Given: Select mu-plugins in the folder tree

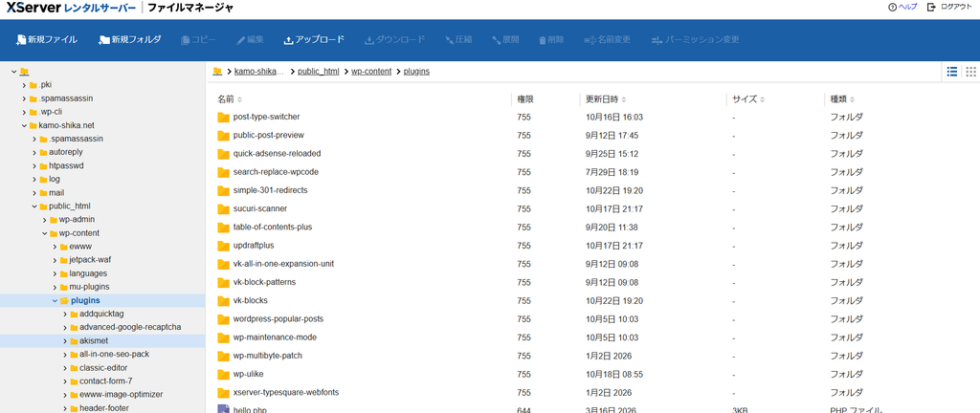Looking at the screenshot, I should coord(89,287).
